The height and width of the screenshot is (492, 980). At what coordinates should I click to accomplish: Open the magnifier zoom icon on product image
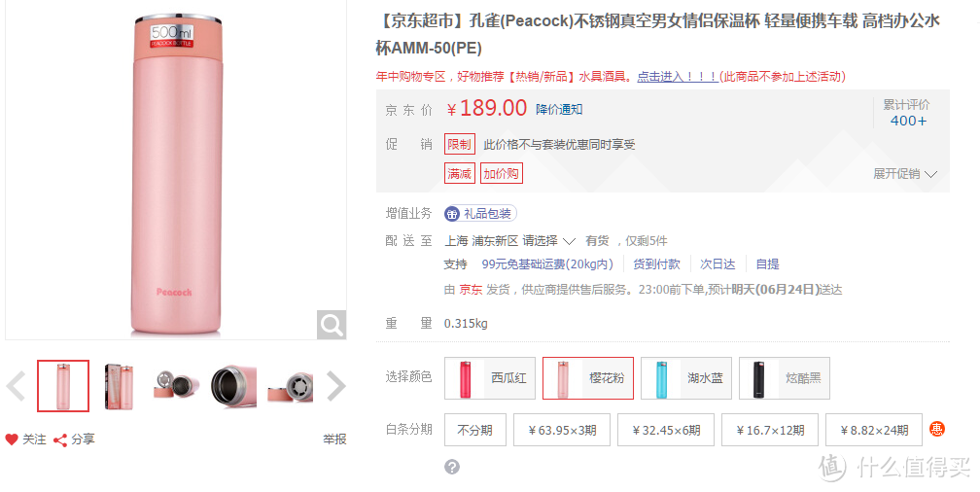point(332,325)
